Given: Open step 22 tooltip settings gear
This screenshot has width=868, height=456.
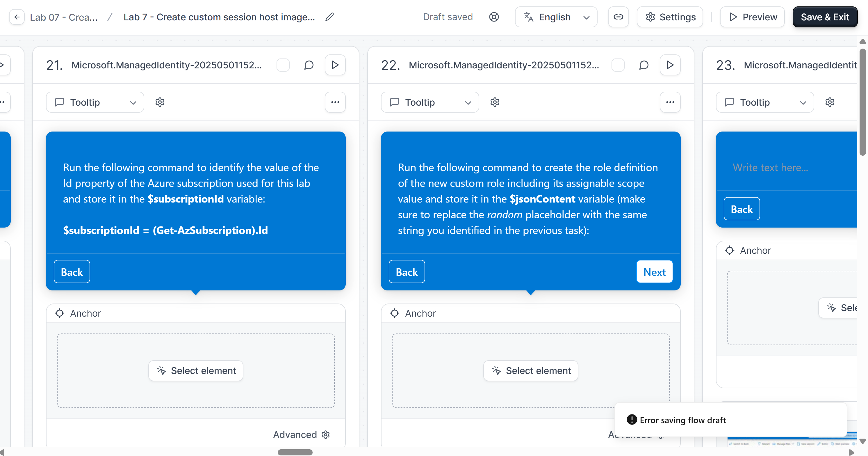Looking at the screenshot, I should tap(495, 102).
